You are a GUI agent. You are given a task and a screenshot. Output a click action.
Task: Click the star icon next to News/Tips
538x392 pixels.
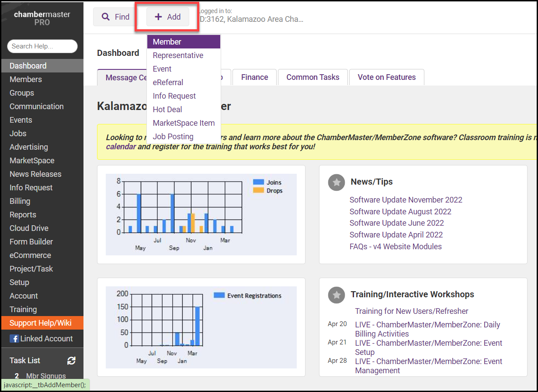[337, 182]
